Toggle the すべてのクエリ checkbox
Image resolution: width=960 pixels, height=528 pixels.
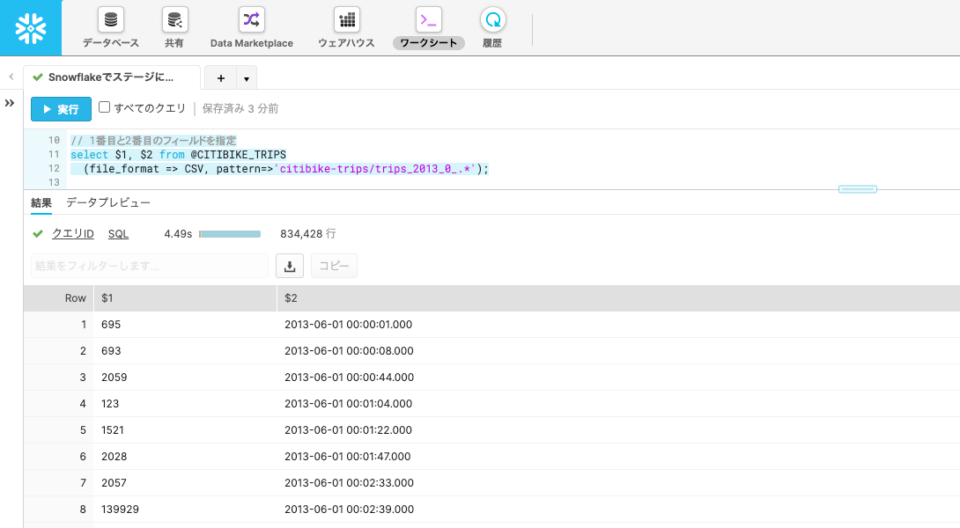(x=104, y=107)
